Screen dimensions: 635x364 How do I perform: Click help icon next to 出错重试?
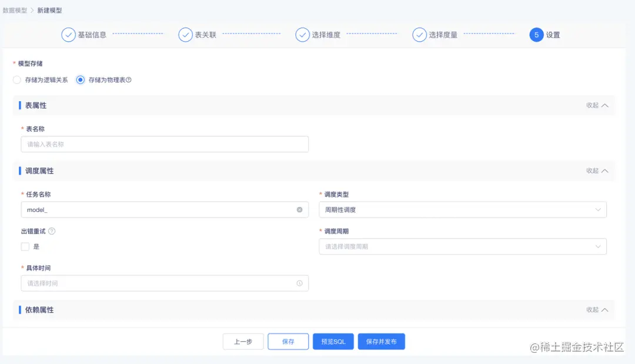click(52, 231)
